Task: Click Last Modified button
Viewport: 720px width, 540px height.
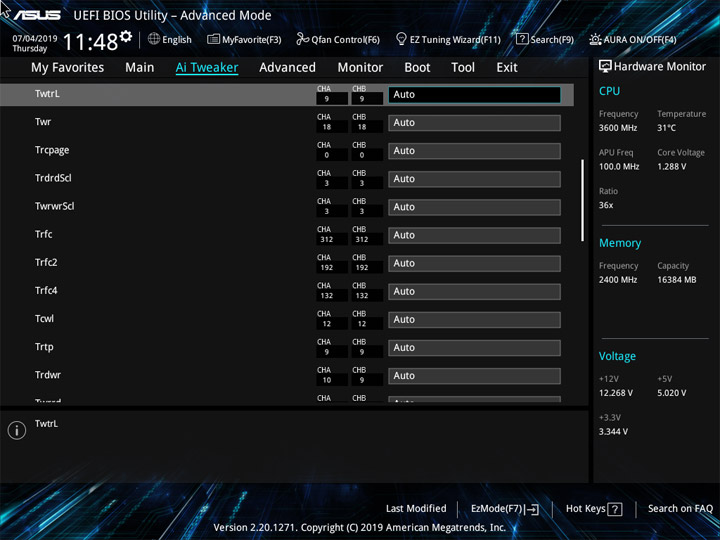Action: 416,508
